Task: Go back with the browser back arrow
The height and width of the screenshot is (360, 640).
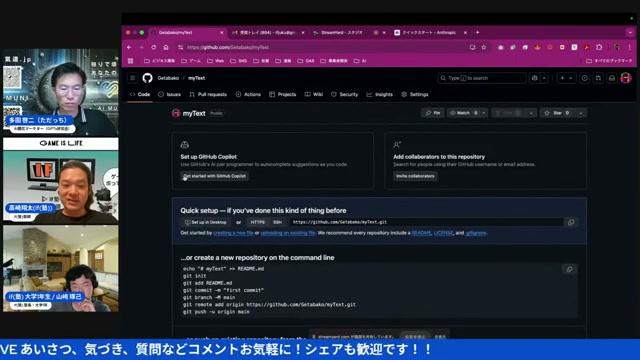Action: [129, 47]
